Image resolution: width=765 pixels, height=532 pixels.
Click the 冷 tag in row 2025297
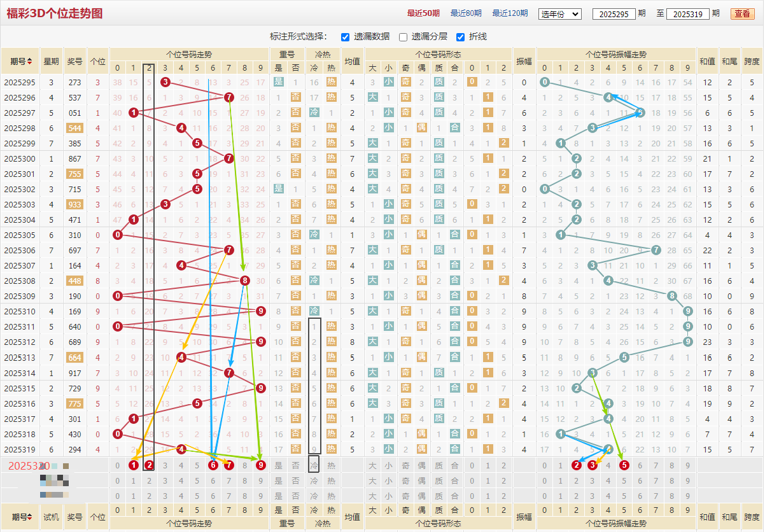coord(314,113)
